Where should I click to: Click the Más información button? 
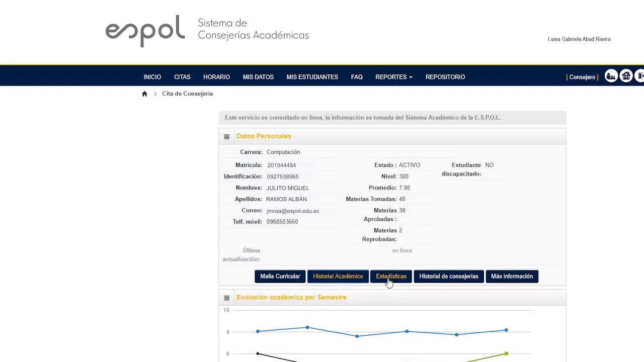(512, 277)
